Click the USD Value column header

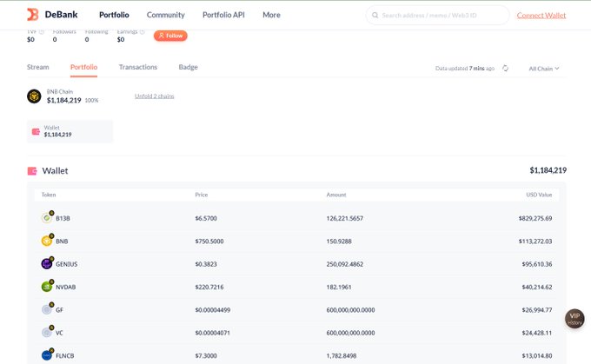click(x=539, y=195)
